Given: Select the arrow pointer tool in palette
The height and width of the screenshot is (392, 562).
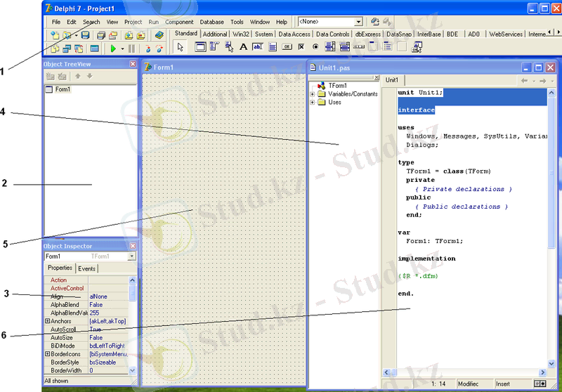Looking at the screenshot, I should click(180, 47).
